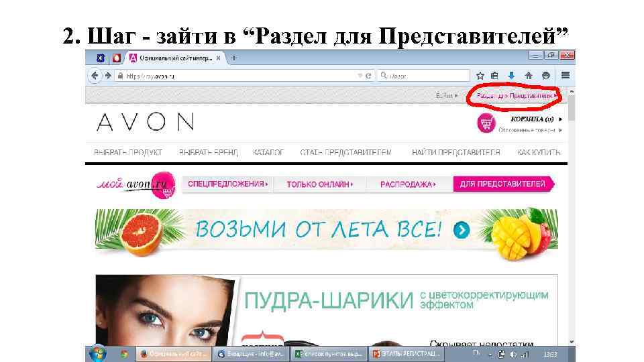Switch to PowerPoint ЭТАПЫ РЕГИСТРАЦ taskbar item
The width and height of the screenshot is (644, 362).
tap(407, 354)
